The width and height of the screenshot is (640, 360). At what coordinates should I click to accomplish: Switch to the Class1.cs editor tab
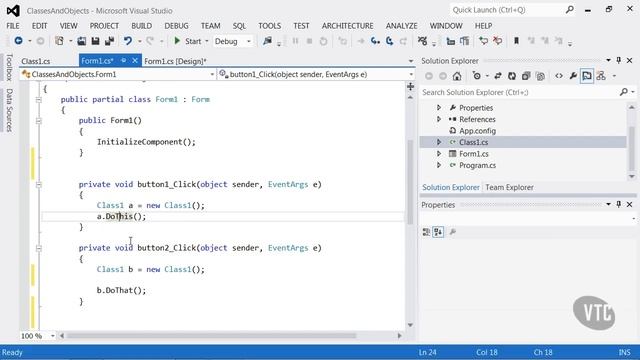(x=36, y=61)
